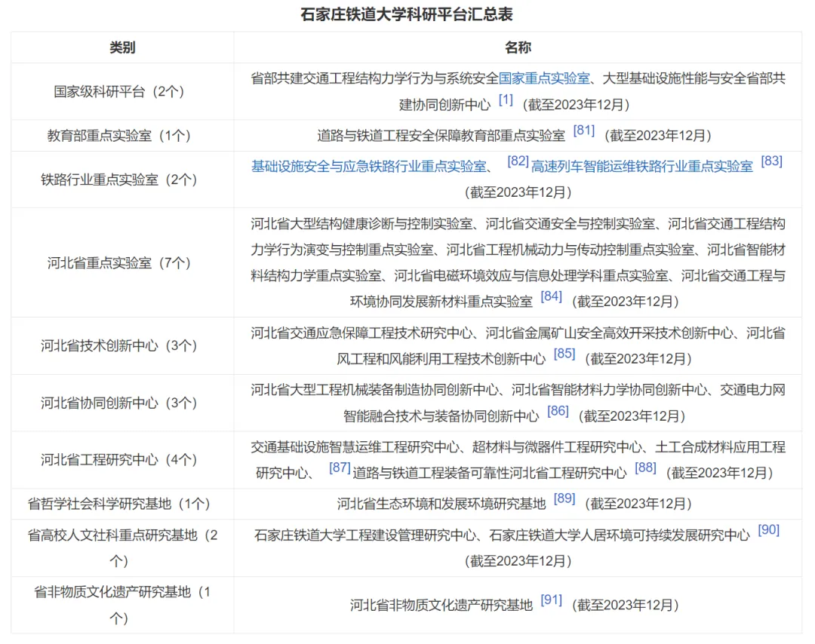Select the 名称 column header
Image resolution: width=815 pixels, height=644 pixels.
[x=518, y=48]
